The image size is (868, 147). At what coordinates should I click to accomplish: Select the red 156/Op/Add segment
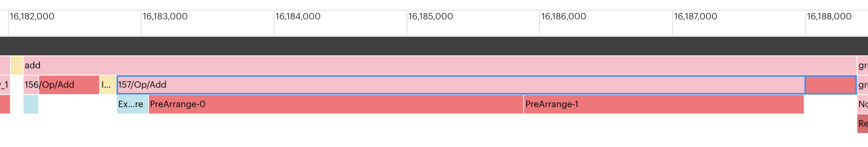(69, 85)
